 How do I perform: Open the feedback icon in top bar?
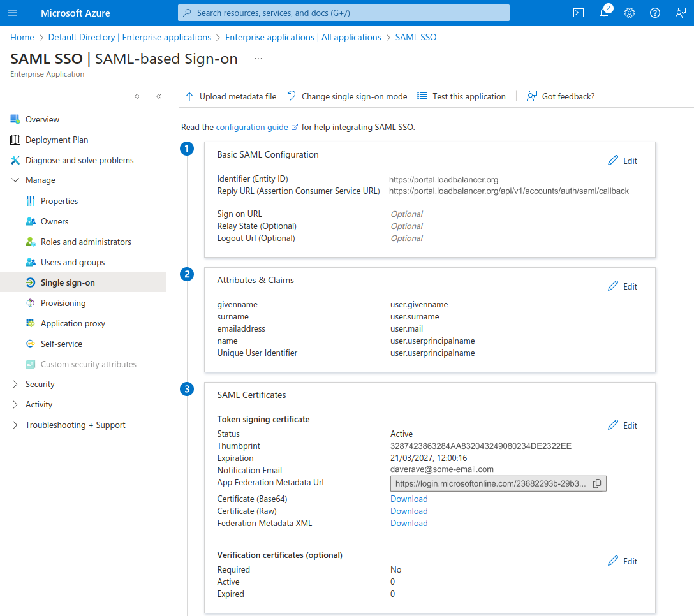[680, 13]
